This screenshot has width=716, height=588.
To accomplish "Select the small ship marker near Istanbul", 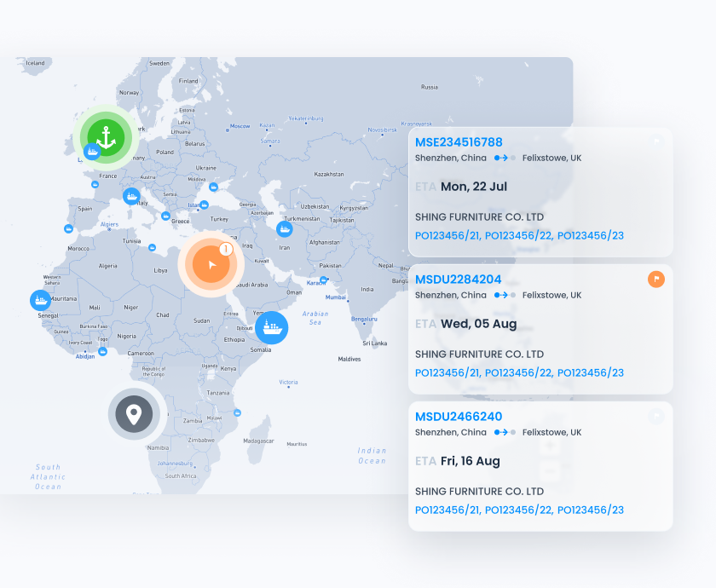I will pos(204,205).
